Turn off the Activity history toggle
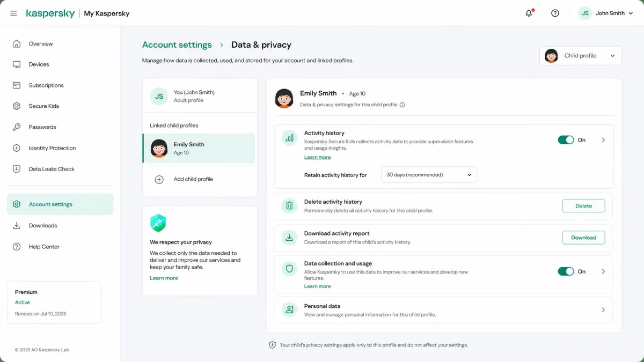This screenshot has height=362, width=644. pos(566,140)
